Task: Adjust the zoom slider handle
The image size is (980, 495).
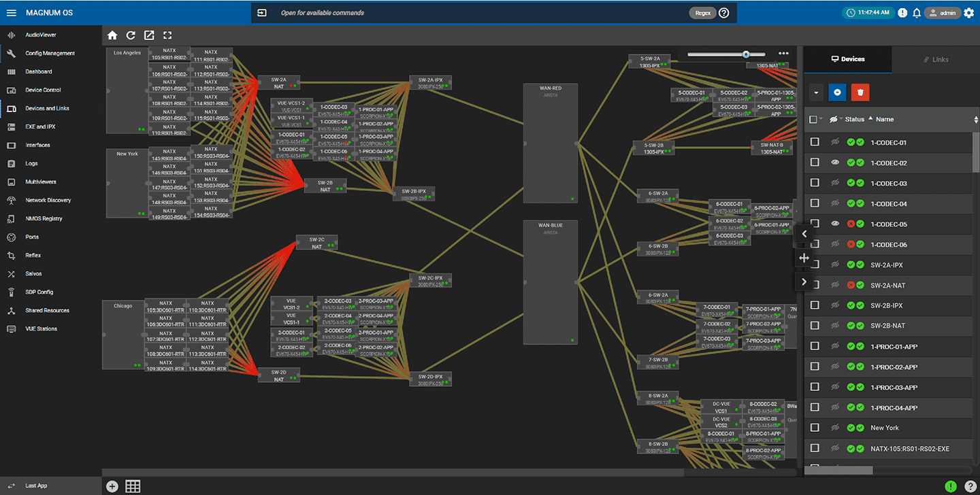Action: click(746, 54)
